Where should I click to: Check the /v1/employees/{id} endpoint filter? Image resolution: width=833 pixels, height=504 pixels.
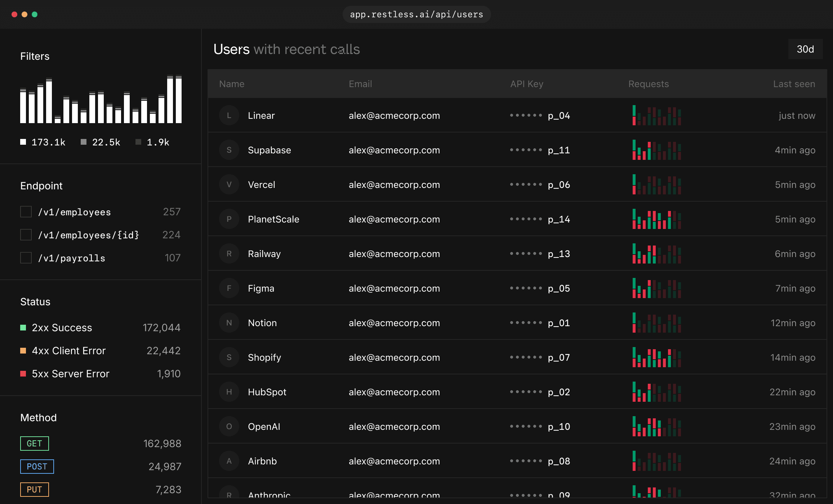click(26, 235)
